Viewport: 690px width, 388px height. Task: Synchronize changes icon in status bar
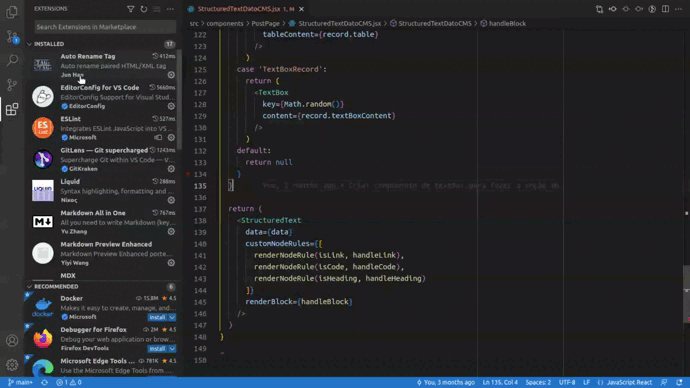44,382
